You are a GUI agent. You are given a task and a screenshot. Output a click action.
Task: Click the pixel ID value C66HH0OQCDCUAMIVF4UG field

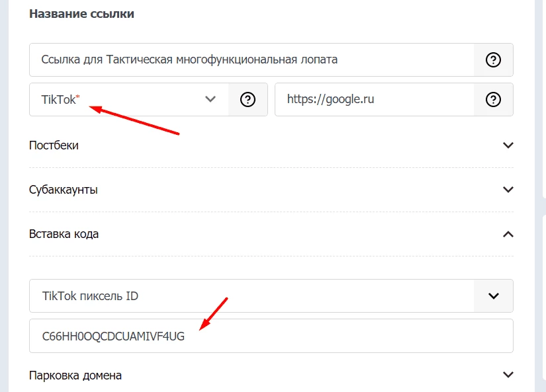coord(271,336)
